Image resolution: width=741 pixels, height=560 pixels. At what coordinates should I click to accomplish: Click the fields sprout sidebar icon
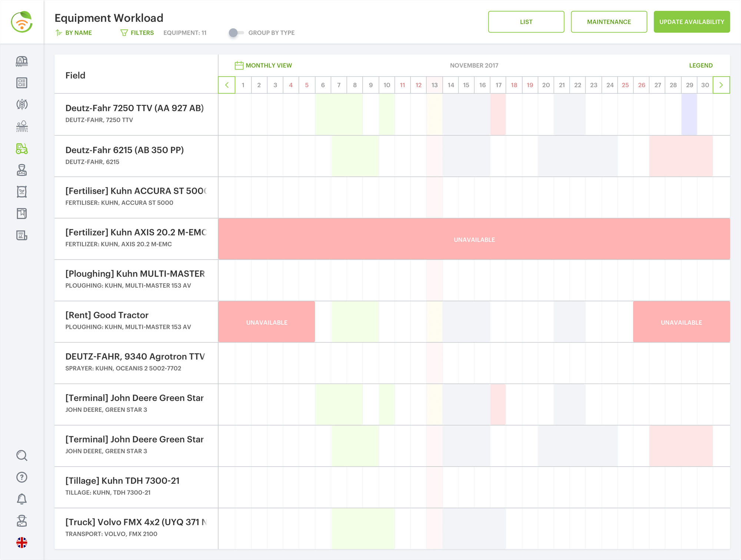click(22, 127)
